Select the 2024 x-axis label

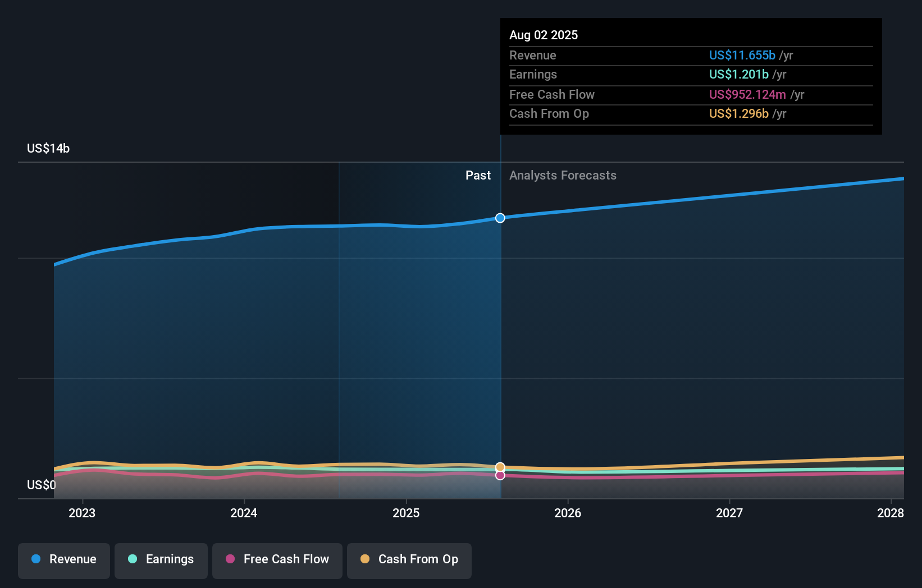tap(244, 513)
